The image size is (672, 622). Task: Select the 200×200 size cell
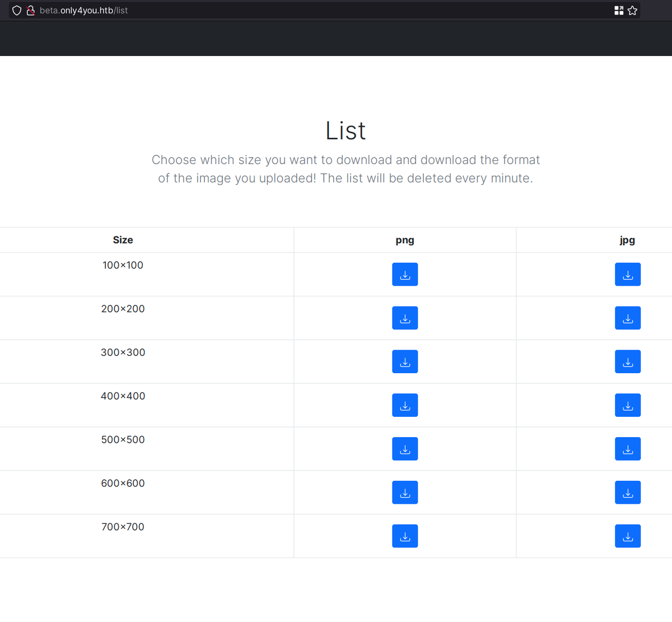click(123, 309)
